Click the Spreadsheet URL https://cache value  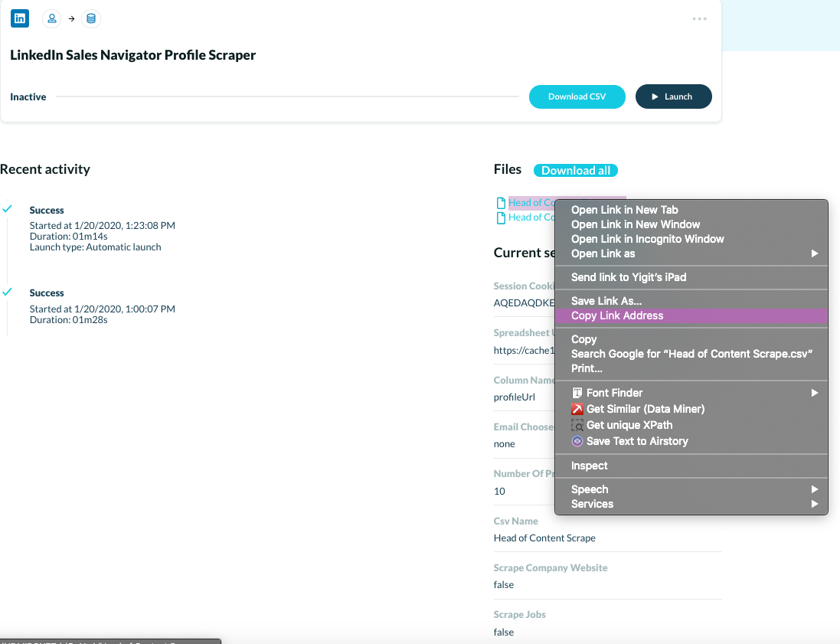[524, 351]
